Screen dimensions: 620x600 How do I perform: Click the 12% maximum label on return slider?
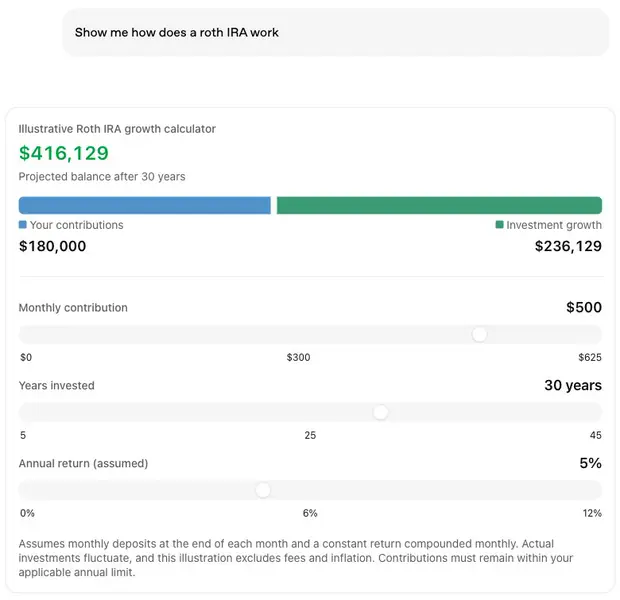click(x=592, y=513)
